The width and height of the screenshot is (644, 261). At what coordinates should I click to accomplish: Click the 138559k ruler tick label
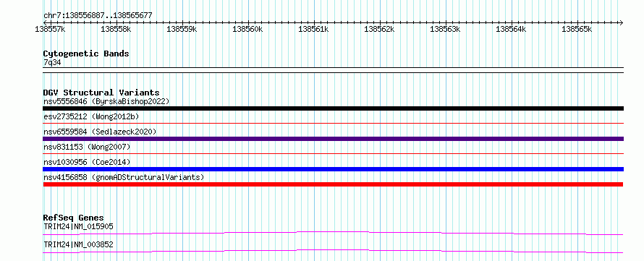tap(182, 29)
